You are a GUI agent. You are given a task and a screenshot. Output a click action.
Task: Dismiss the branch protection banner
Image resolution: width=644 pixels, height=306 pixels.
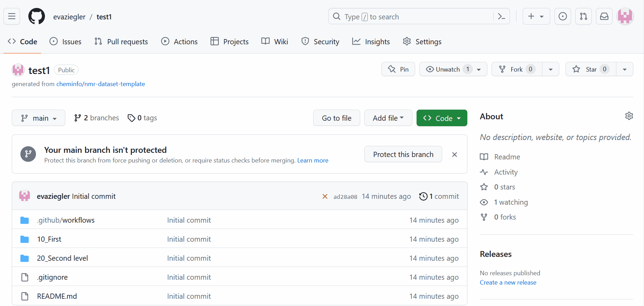click(x=454, y=155)
